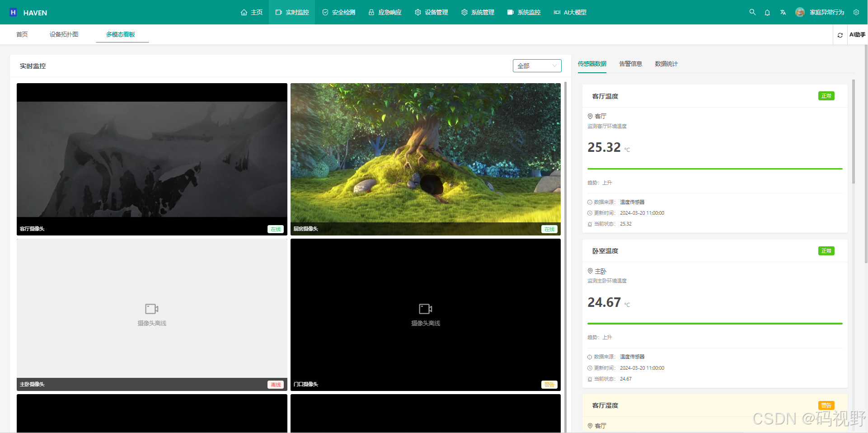Open 安全检测 navigation menu
Image resolution: width=868 pixels, height=433 pixels.
click(338, 12)
